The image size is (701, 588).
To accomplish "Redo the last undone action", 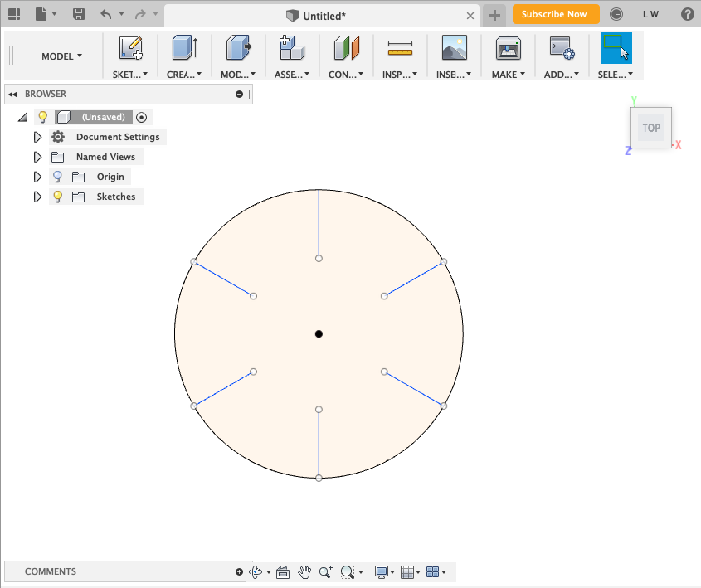I will pos(140,14).
